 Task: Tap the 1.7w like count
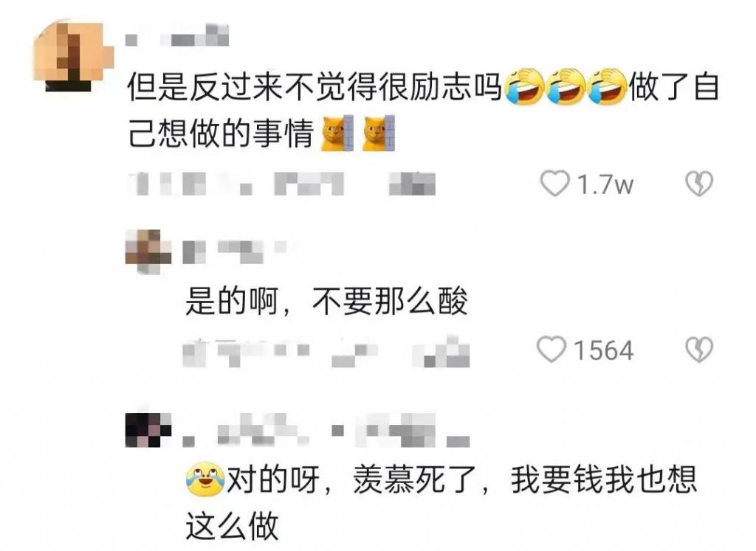click(605, 184)
